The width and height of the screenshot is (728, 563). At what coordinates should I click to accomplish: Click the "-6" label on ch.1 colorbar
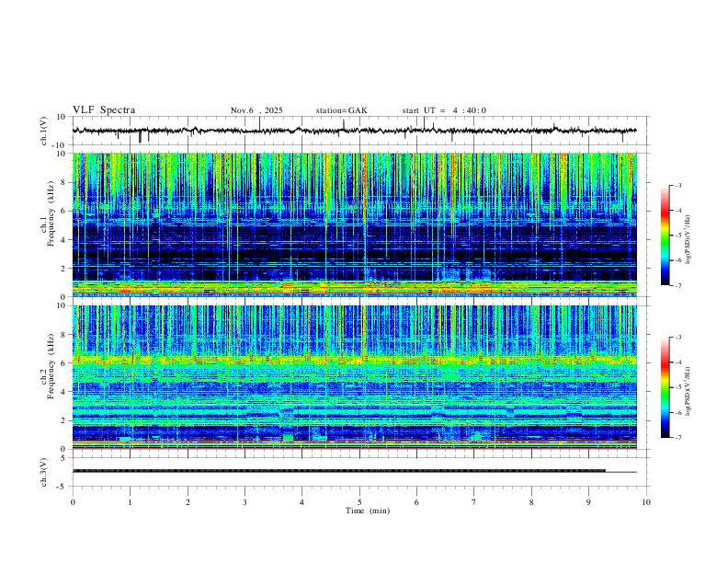point(678,260)
